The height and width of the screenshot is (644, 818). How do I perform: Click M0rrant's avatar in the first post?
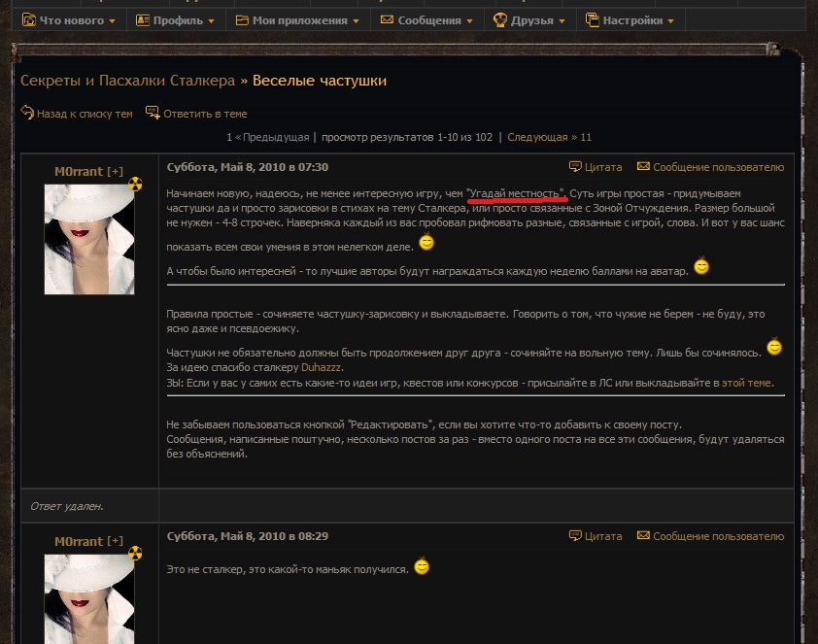coord(89,239)
